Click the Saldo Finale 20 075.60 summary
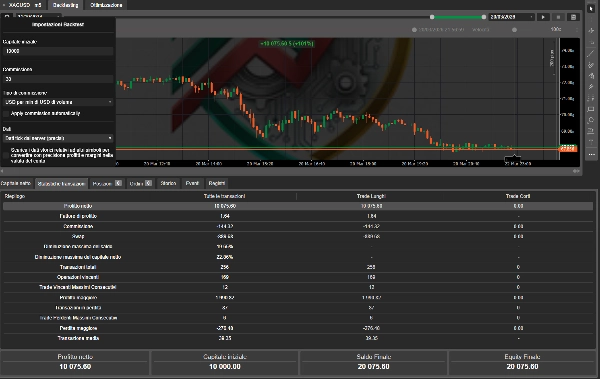Viewport: 600px width, 379px height. point(373,363)
